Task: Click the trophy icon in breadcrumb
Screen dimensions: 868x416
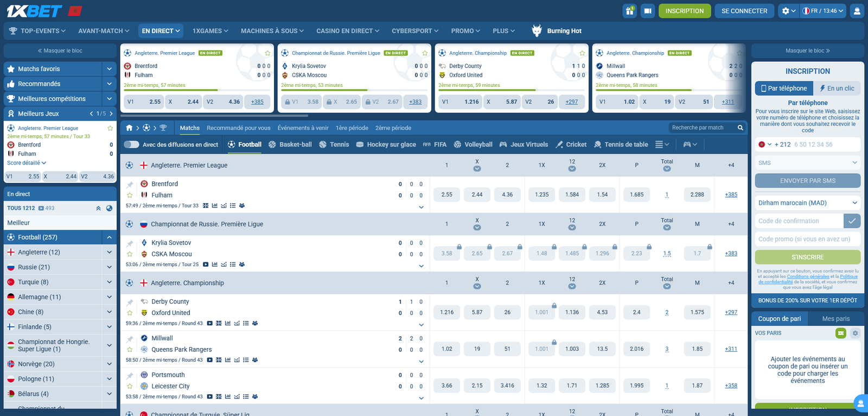Action: tap(164, 128)
